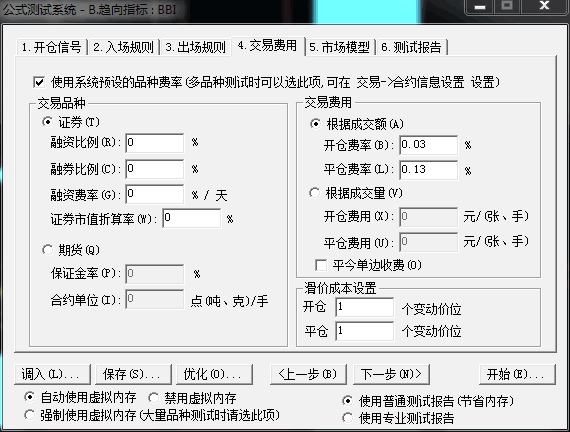This screenshot has height=432, width=570.
Task: Go to the 3.出场规则 tab
Action: (x=196, y=47)
